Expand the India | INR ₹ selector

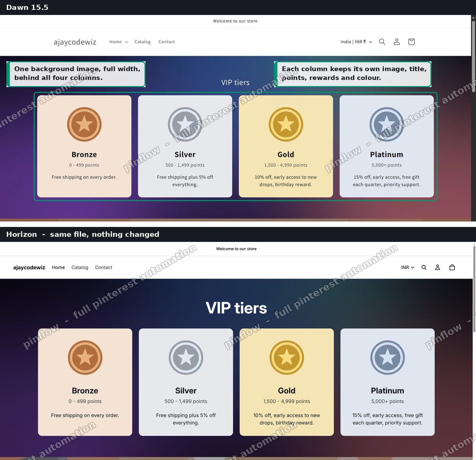click(356, 42)
